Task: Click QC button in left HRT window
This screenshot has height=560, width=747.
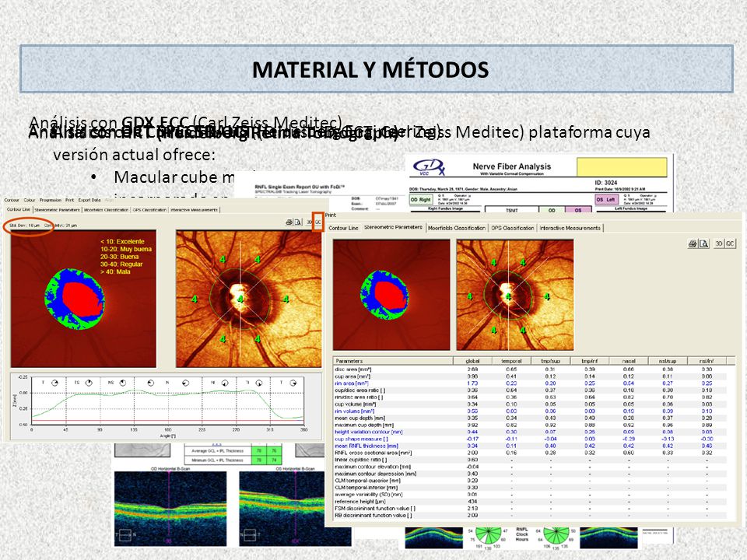Action: coord(317,222)
